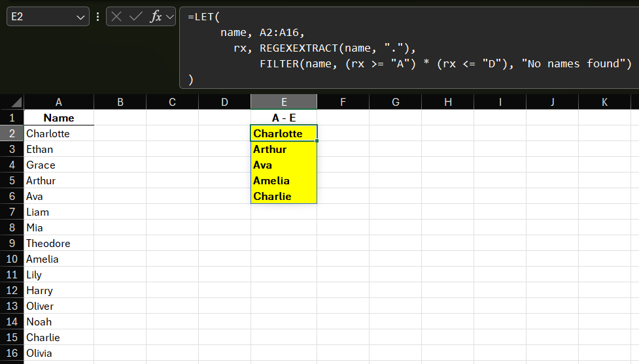Viewport: 639px width, 364px height.
Task: Select row 2 header
Action: click(12, 133)
